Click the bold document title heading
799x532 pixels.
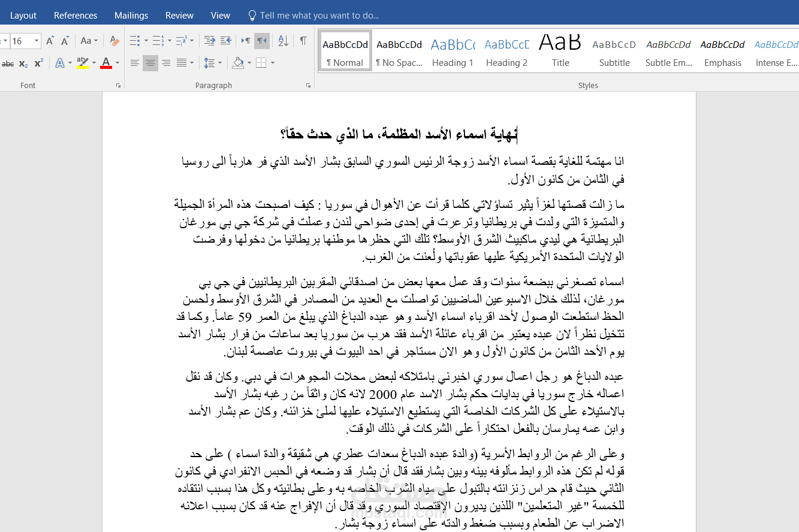pyautogui.click(x=399, y=135)
